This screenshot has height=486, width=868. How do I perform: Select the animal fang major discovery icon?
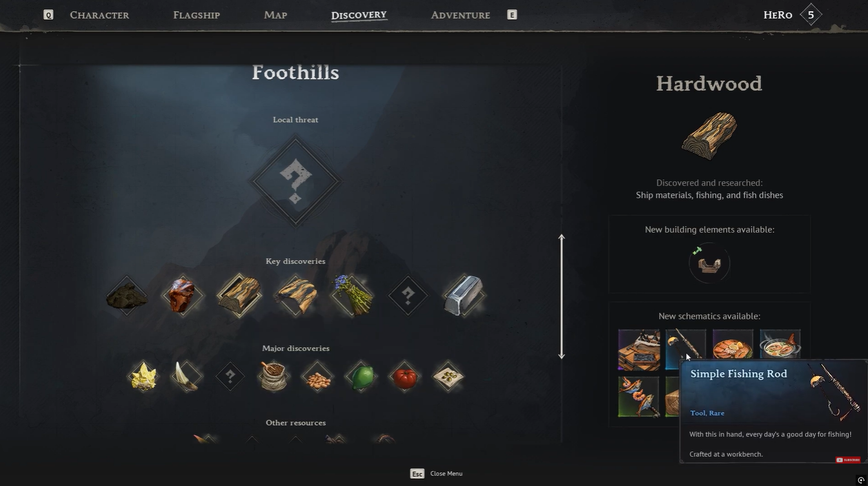186,376
